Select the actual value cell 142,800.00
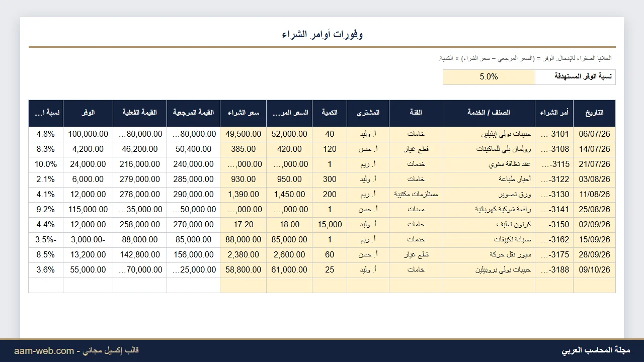 click(140, 255)
